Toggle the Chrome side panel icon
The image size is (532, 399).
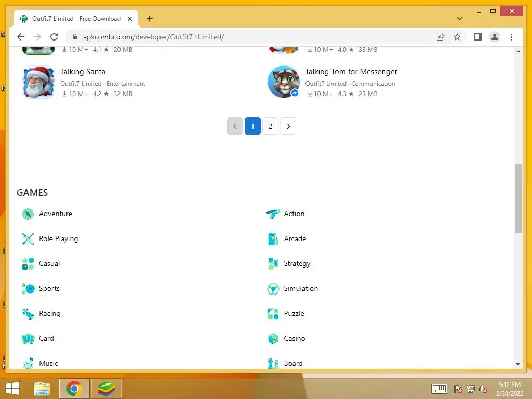[478, 37]
